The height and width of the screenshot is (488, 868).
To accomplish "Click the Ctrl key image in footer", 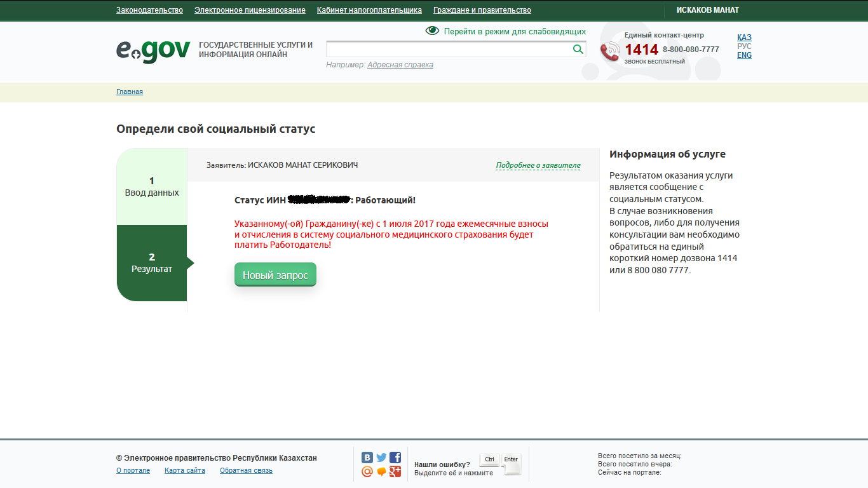I will click(489, 460).
